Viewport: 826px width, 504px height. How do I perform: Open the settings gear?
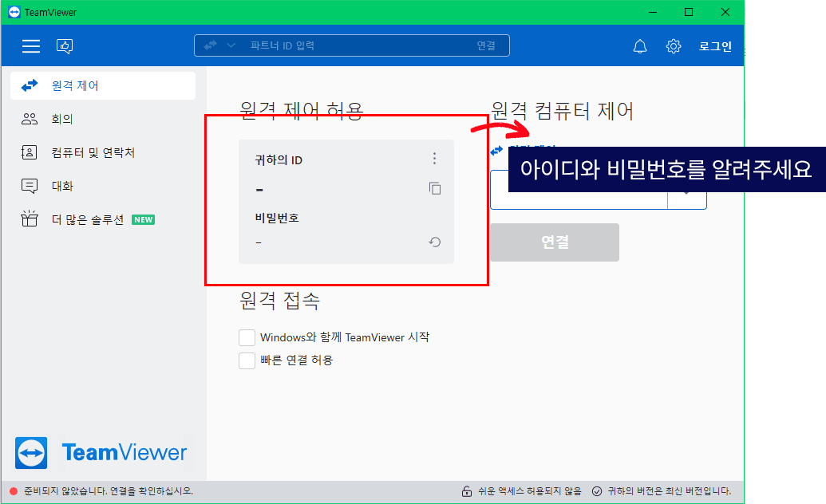(674, 46)
